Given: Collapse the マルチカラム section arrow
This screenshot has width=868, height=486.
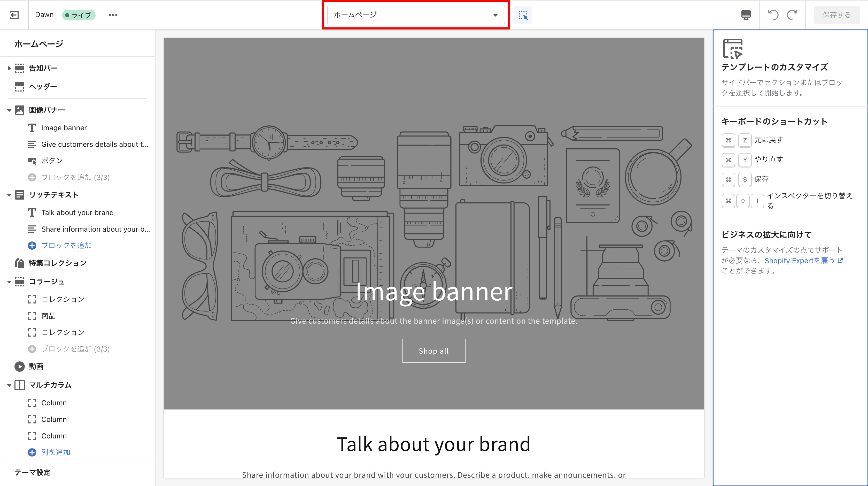Looking at the screenshot, I should click(9, 385).
